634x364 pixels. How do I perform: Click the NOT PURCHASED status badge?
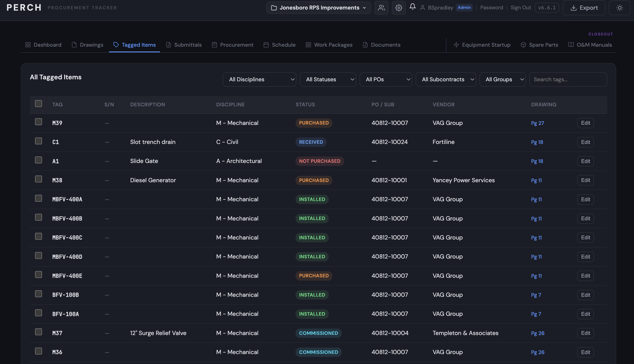pyautogui.click(x=320, y=161)
